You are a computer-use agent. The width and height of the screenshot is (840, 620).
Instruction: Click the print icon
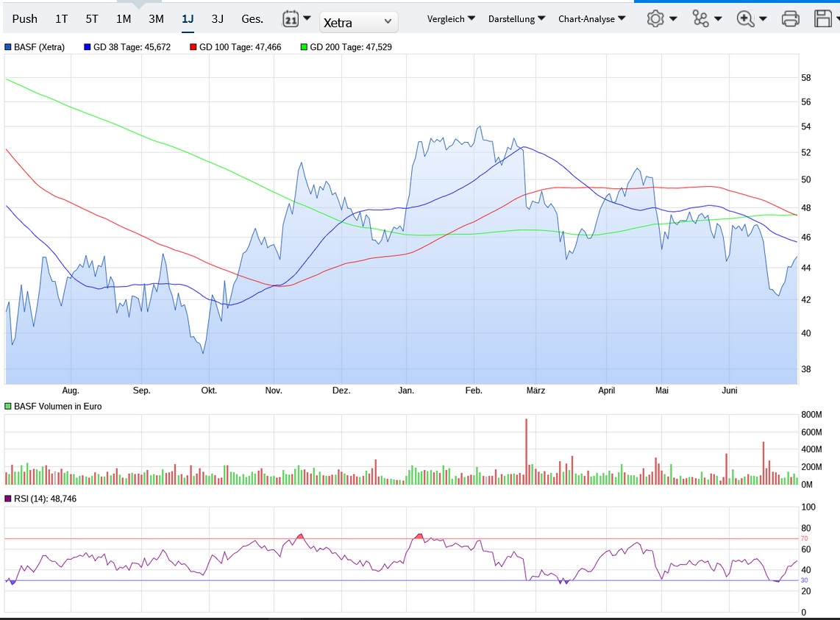pos(790,18)
